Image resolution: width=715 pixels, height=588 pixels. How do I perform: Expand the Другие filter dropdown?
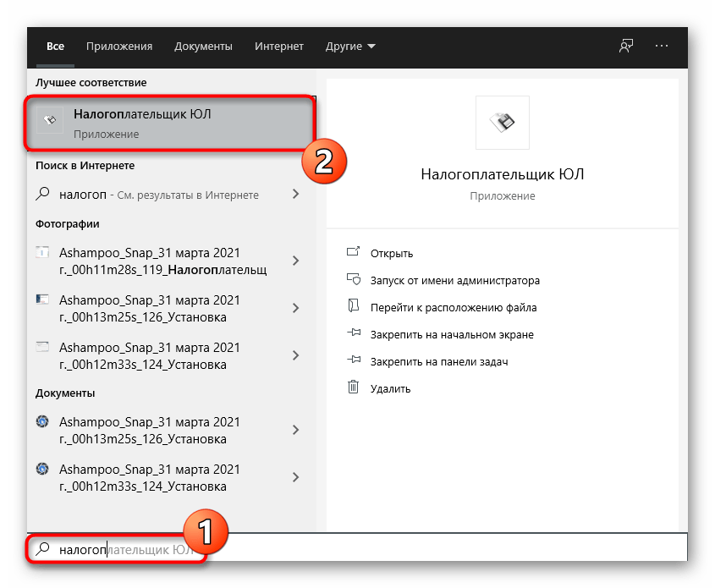tap(350, 46)
